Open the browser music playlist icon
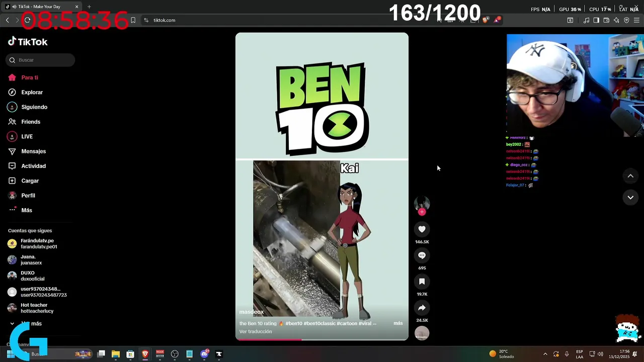The width and height of the screenshot is (644, 362). click(x=586, y=20)
